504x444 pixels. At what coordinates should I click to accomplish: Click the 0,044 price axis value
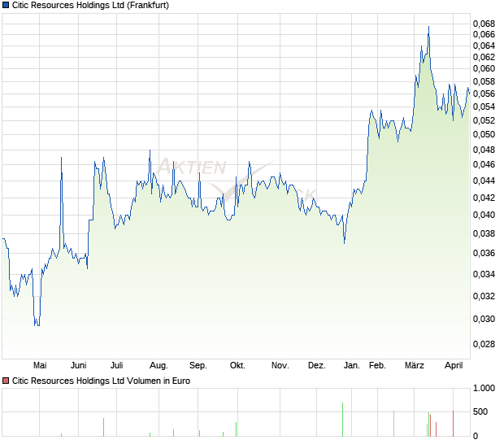coord(484,181)
